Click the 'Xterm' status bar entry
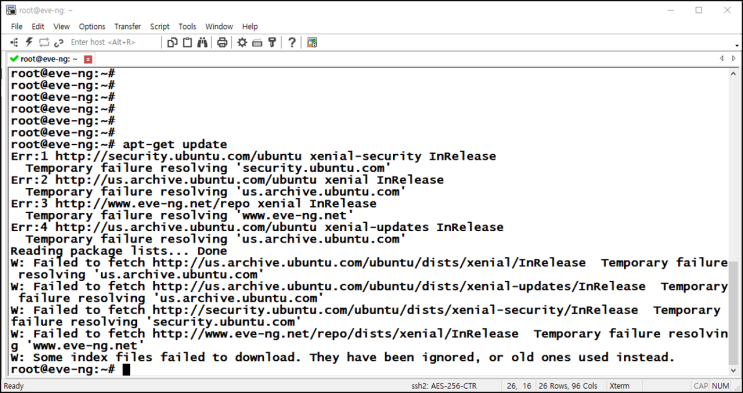 619,386
